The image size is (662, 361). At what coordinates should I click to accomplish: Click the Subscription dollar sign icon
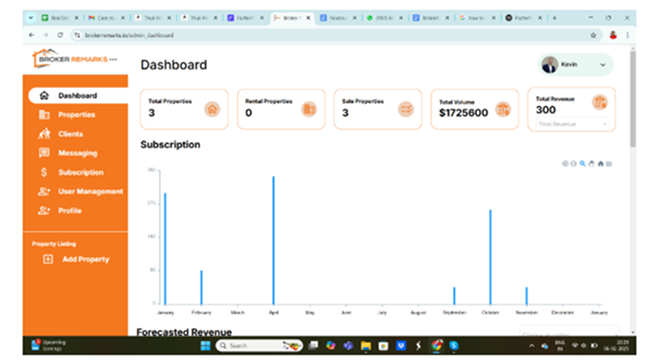coord(44,172)
